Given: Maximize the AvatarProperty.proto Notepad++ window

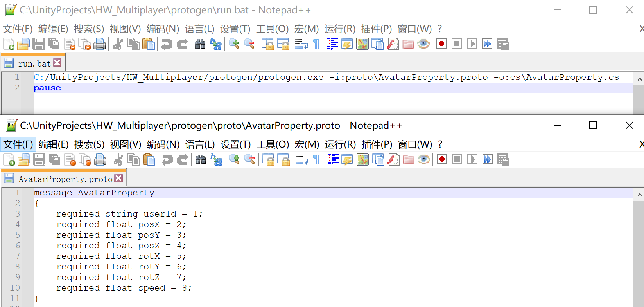Looking at the screenshot, I should (593, 125).
